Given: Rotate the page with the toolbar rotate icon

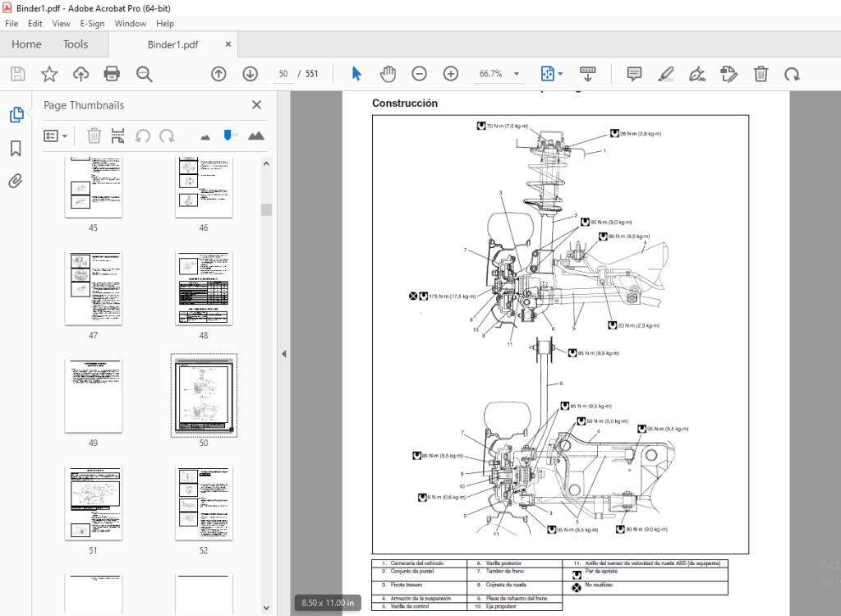Looking at the screenshot, I should click(x=792, y=74).
